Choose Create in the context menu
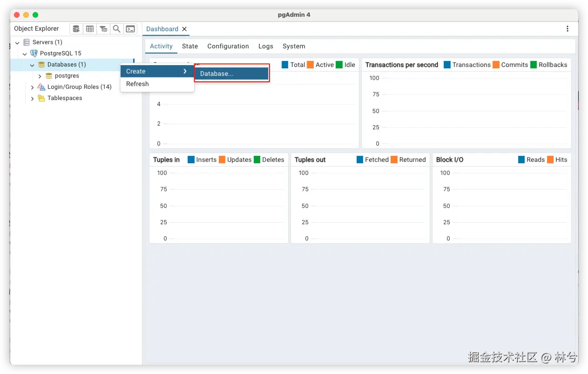The width and height of the screenshot is (588, 374). pyautogui.click(x=157, y=71)
